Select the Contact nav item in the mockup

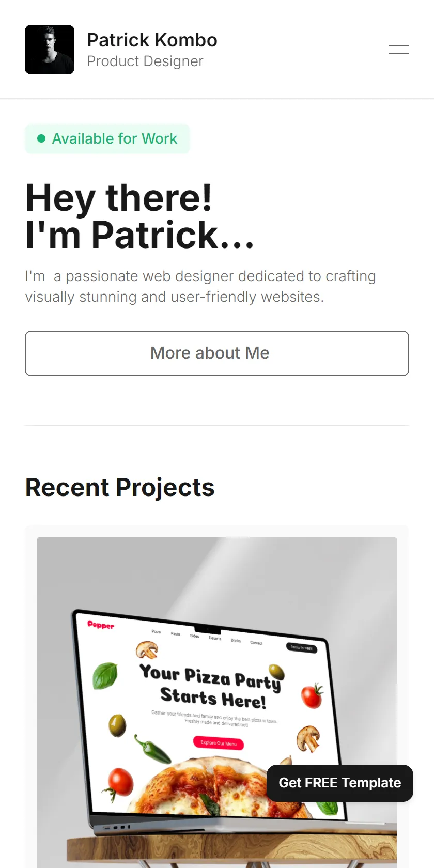256,643
